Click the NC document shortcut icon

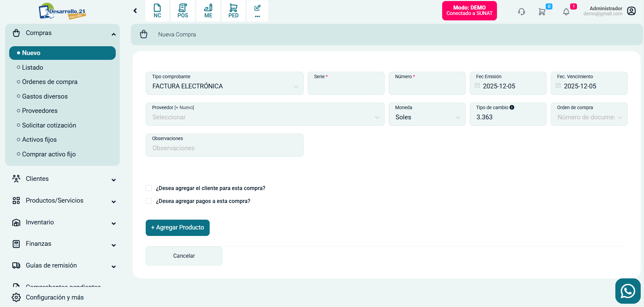pyautogui.click(x=157, y=11)
